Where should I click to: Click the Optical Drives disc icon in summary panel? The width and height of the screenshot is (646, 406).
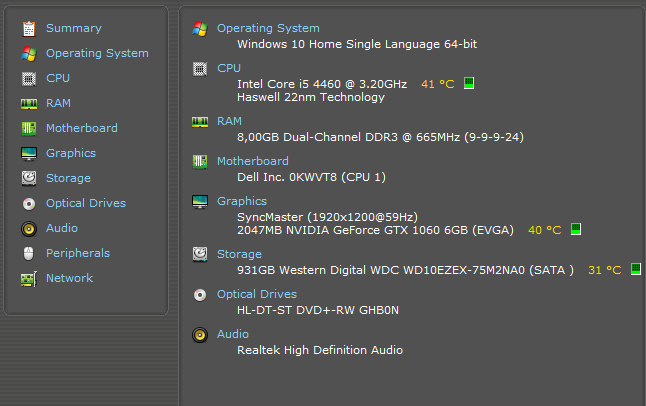click(x=200, y=295)
